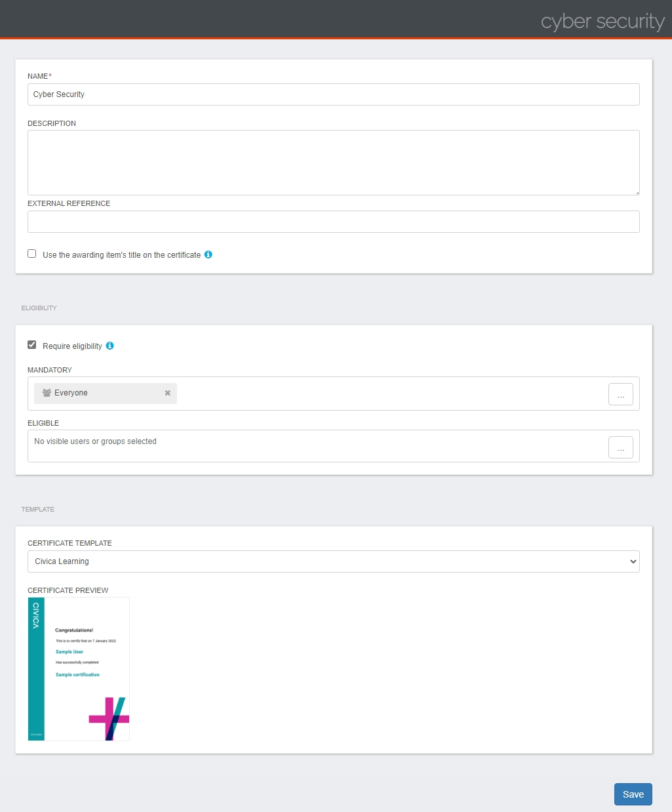Enable use awarding item's title checkbox
Image resolution: width=672 pixels, height=812 pixels.
coord(31,253)
